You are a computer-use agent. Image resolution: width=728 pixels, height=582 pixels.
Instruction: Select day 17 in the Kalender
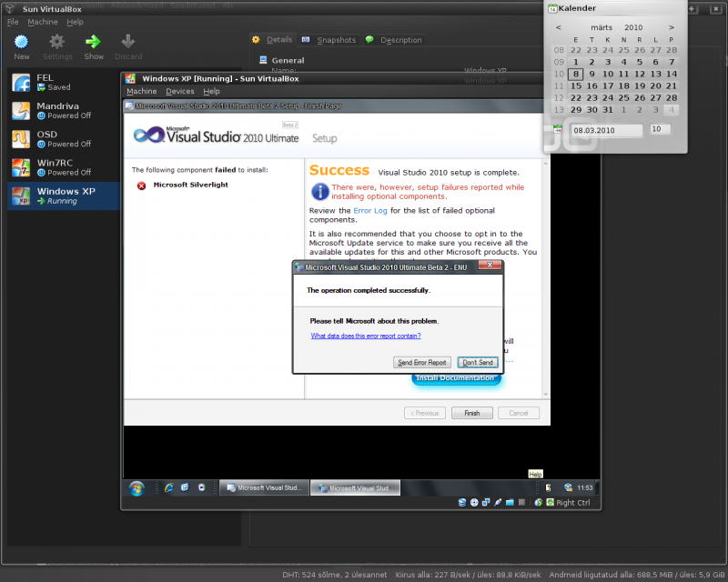point(608,85)
